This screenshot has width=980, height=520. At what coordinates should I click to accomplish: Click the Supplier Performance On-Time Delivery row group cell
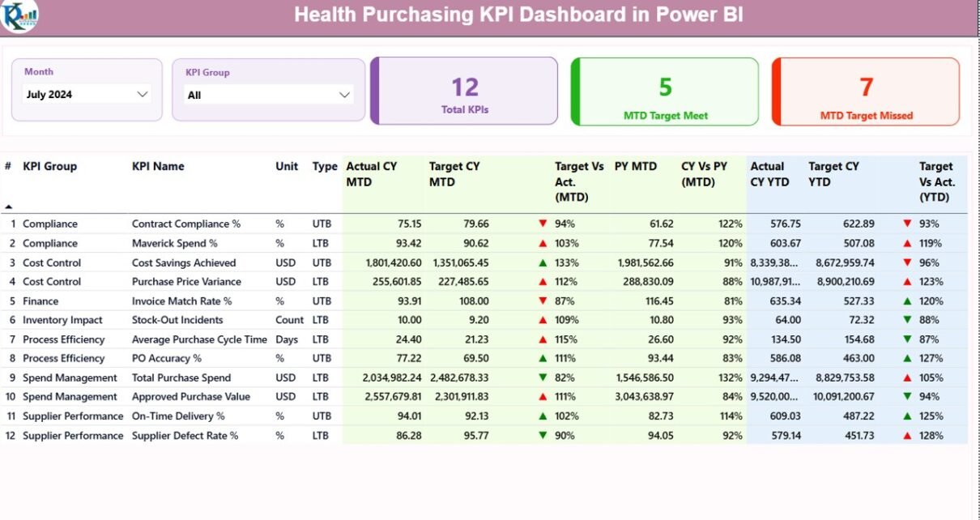(73, 416)
